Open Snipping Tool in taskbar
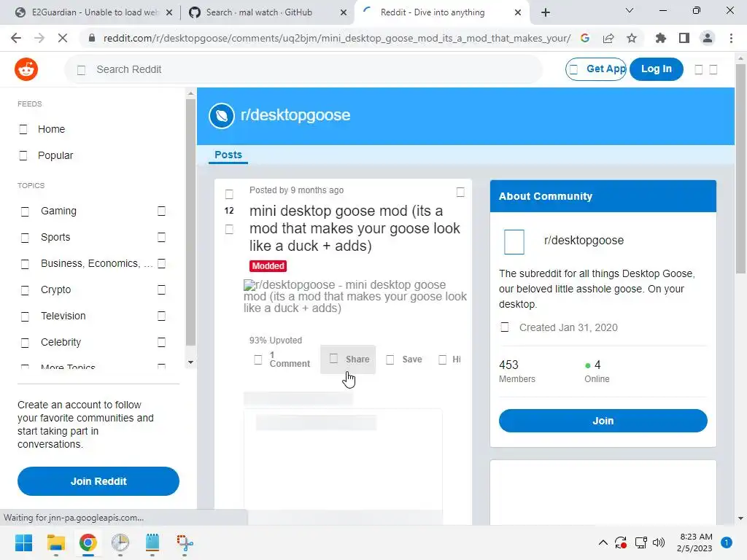Viewport: 747px width, 560px height. tap(185, 542)
